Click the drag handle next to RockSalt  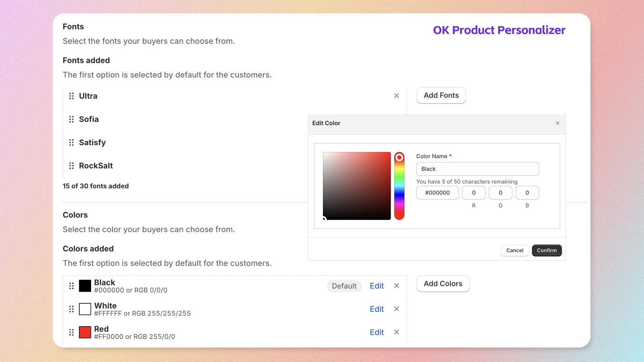[71, 165]
